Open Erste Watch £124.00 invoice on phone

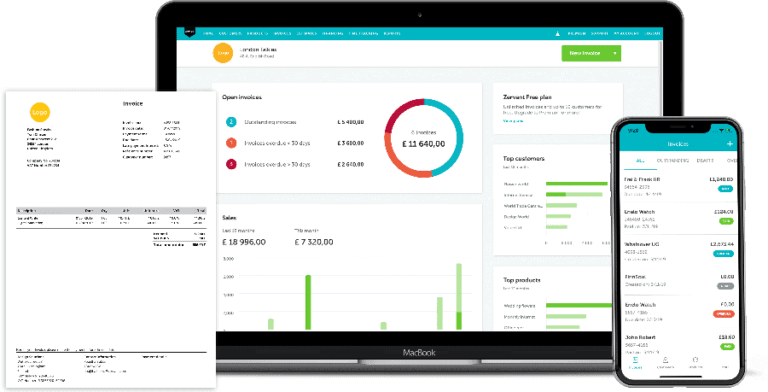pos(678,219)
